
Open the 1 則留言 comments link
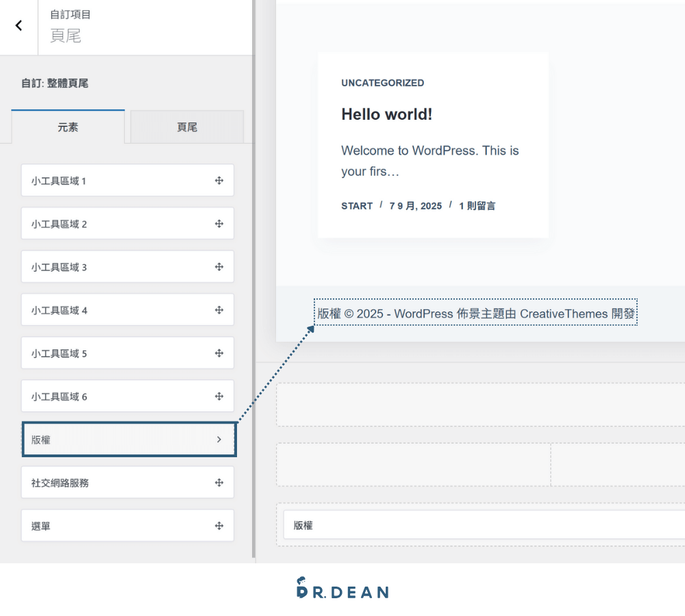tap(477, 206)
